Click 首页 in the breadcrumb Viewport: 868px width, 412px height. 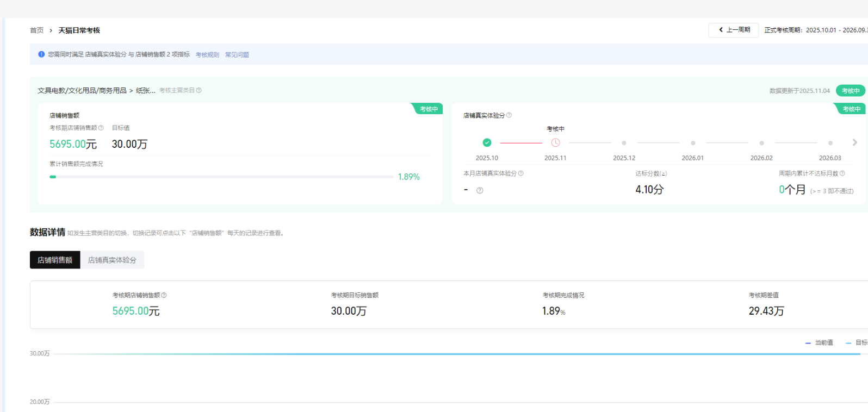(x=36, y=30)
